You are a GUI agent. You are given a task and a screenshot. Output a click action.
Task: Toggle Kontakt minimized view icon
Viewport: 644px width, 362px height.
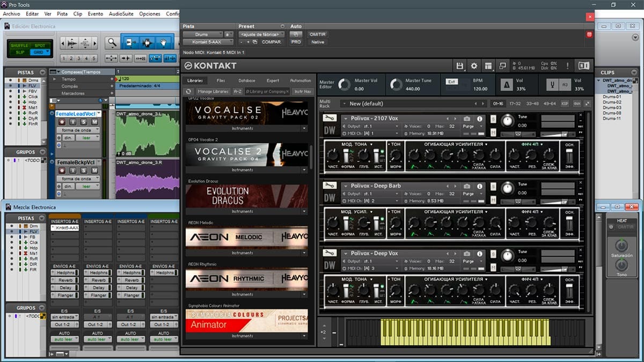coord(503,65)
